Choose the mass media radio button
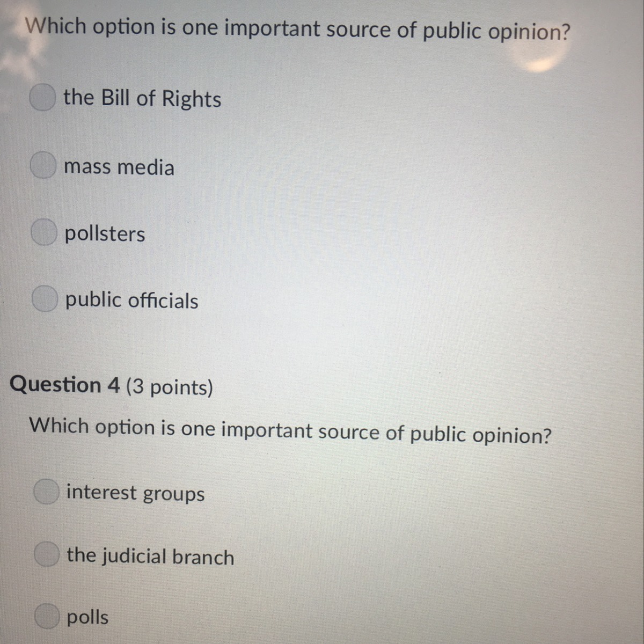Viewport: 644px width, 644px height. coord(42,165)
